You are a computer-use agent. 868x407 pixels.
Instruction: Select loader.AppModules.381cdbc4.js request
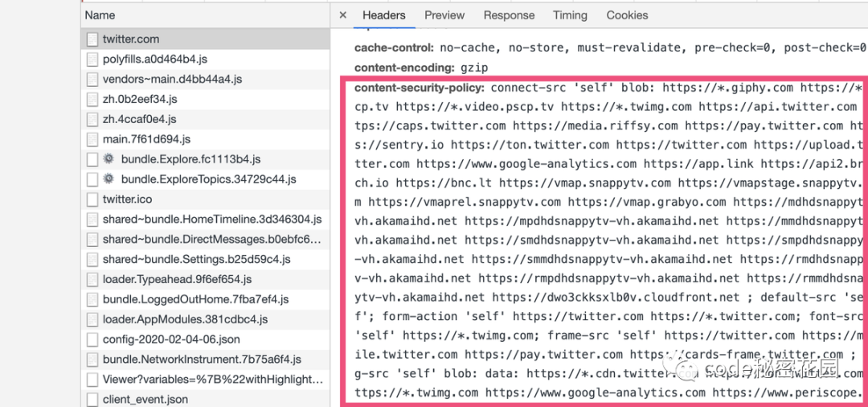(x=205, y=319)
